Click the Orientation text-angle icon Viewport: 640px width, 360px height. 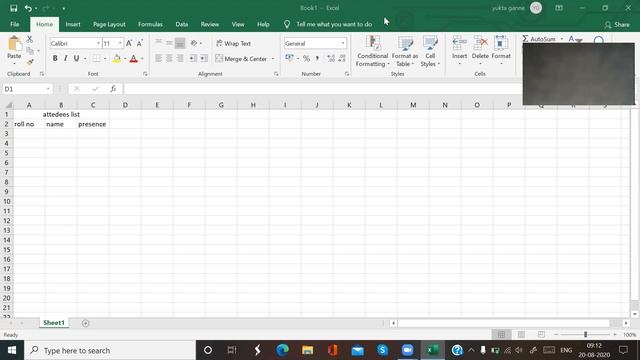coord(194,43)
